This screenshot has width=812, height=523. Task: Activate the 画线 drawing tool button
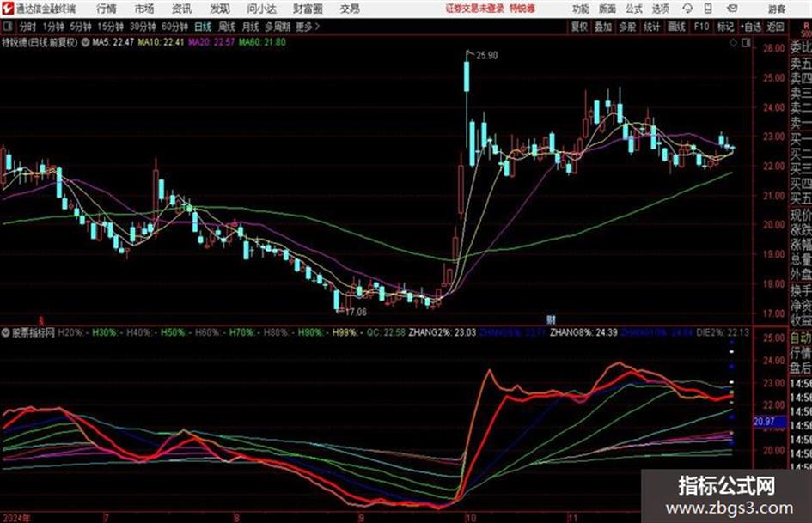[x=676, y=27]
